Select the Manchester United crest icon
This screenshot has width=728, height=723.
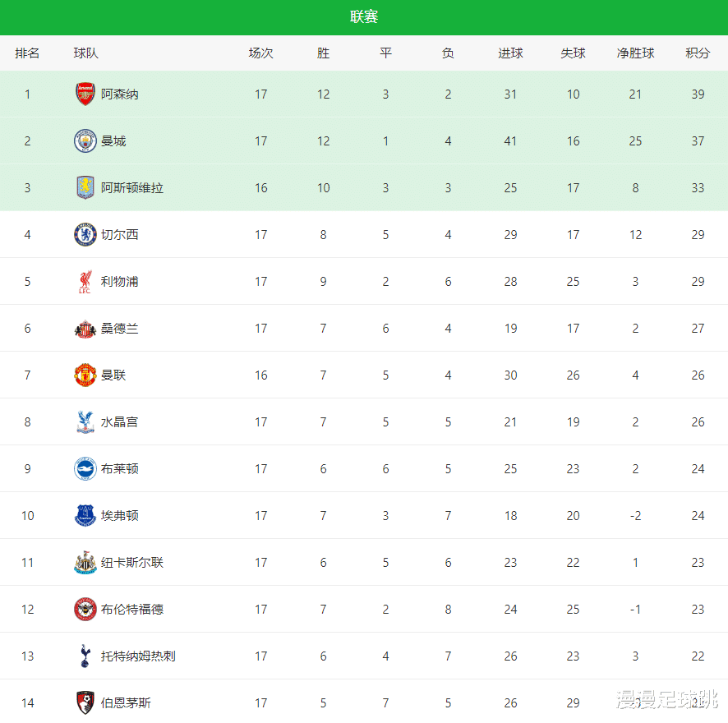(85, 375)
